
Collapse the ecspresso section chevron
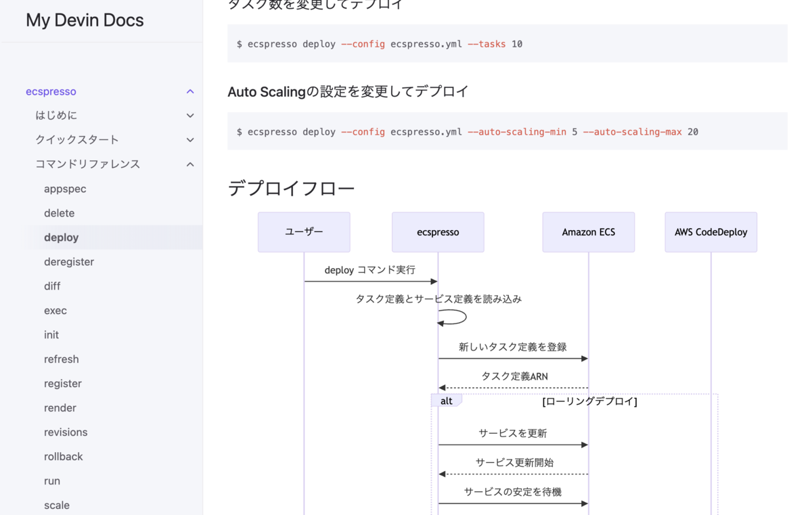tap(190, 91)
